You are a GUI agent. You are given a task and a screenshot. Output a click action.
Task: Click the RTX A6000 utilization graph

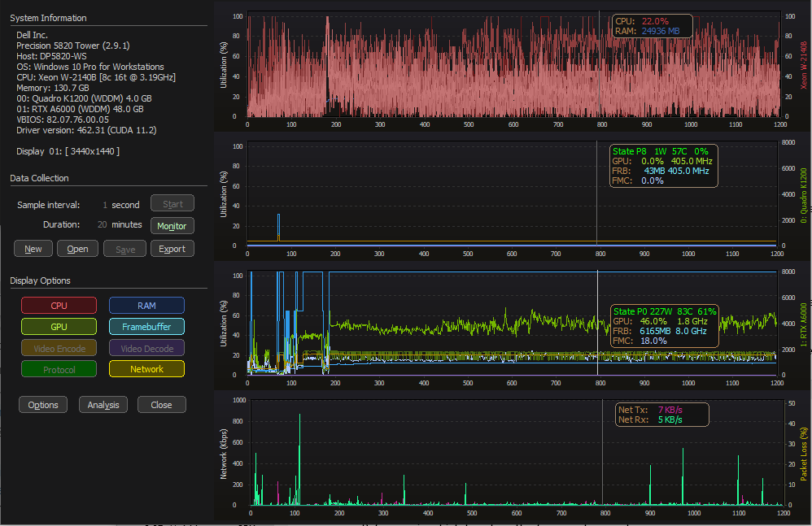pyautogui.click(x=512, y=322)
